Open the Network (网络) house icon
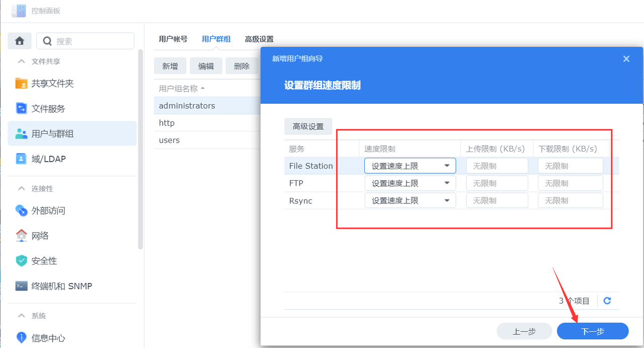This screenshot has height=348, width=644. click(22, 236)
